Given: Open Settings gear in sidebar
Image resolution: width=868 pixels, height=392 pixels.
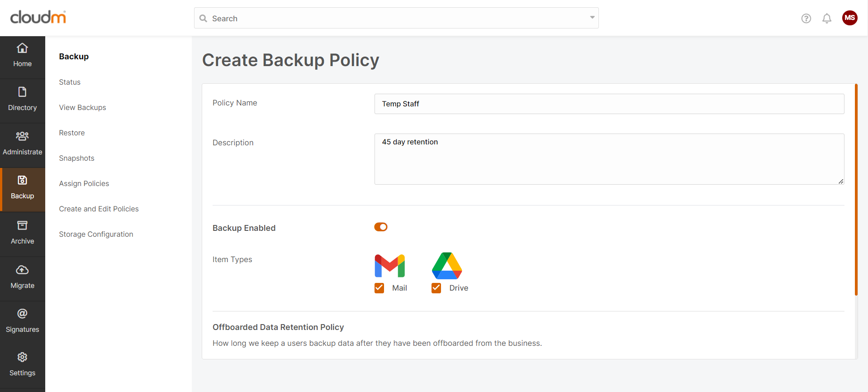Looking at the screenshot, I should (22, 364).
